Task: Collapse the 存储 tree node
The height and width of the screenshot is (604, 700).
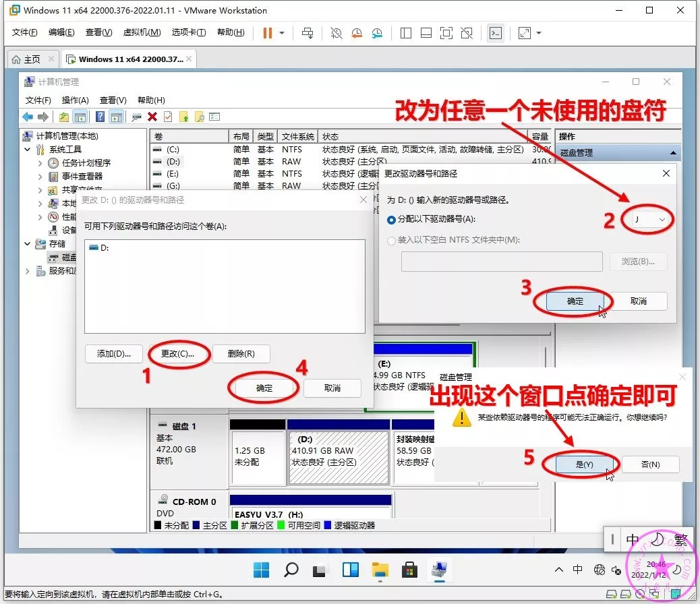Action: pyautogui.click(x=28, y=244)
